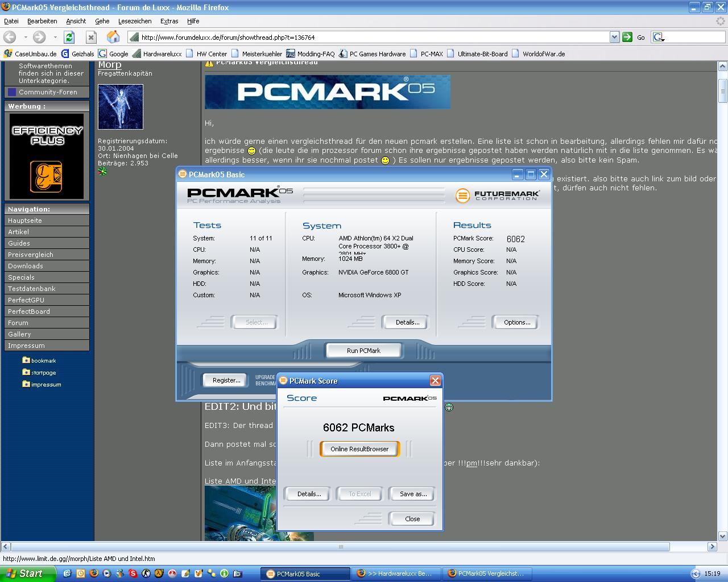Open the startpage item in sidebar
The height and width of the screenshot is (582, 728).
click(39, 372)
